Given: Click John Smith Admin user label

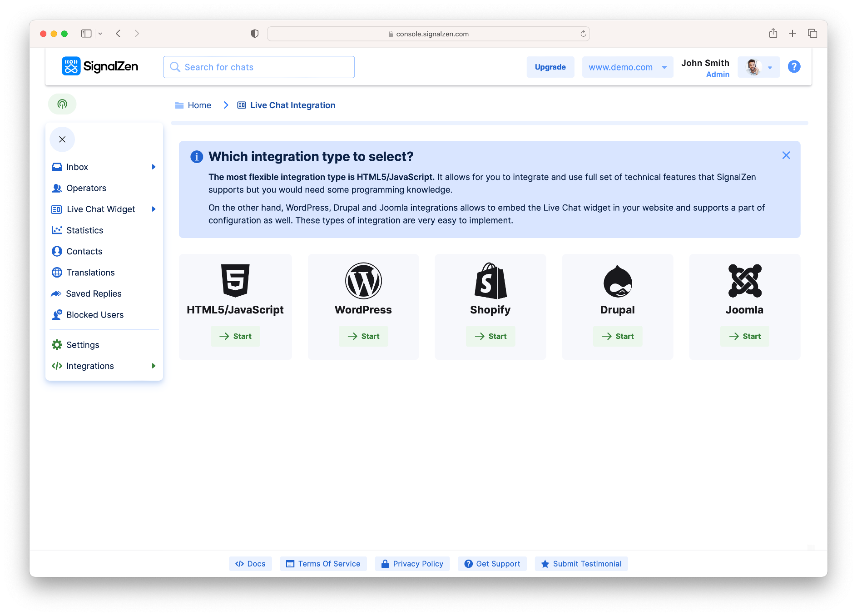Looking at the screenshot, I should [x=705, y=68].
